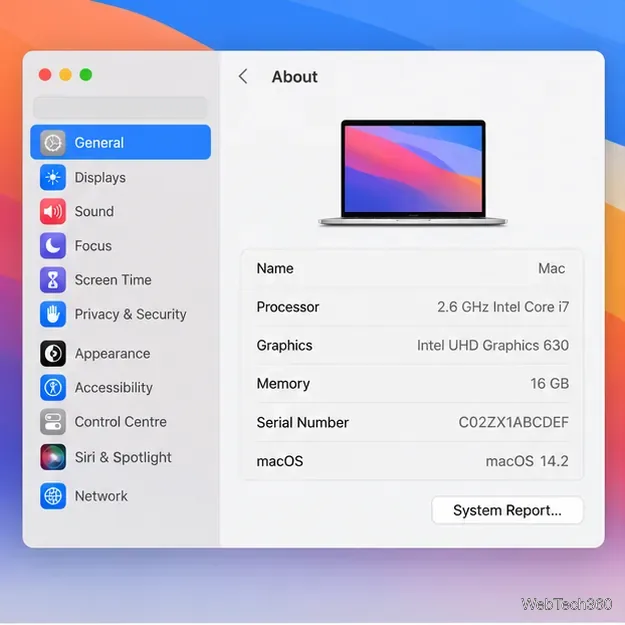Viewport: 625px width, 625px height.
Task: Click the Memory row label
Action: pyautogui.click(x=283, y=383)
